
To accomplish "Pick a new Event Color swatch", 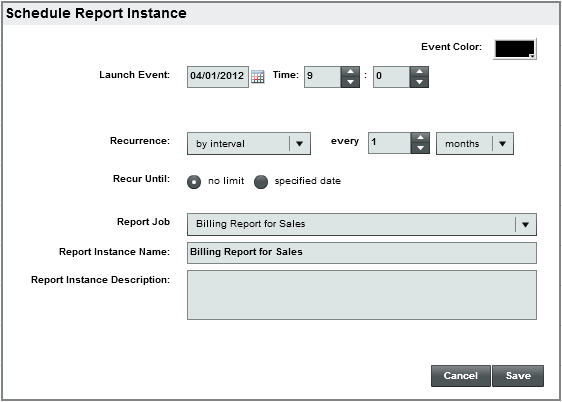I will 515,49.
